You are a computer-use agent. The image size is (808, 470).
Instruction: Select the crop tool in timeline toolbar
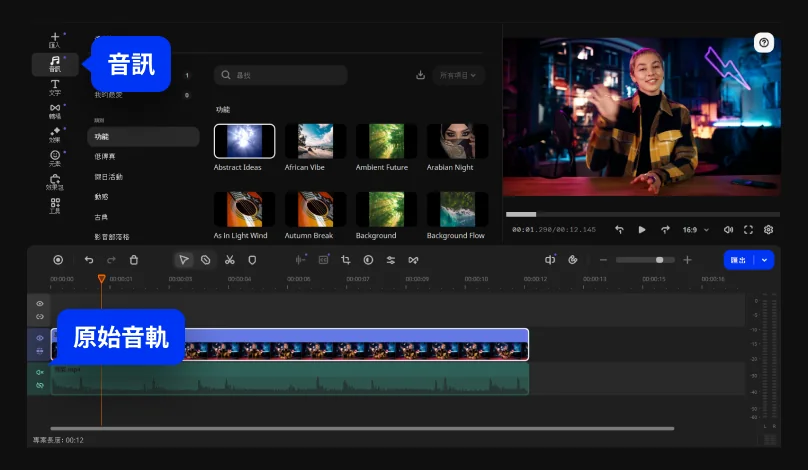click(x=346, y=260)
